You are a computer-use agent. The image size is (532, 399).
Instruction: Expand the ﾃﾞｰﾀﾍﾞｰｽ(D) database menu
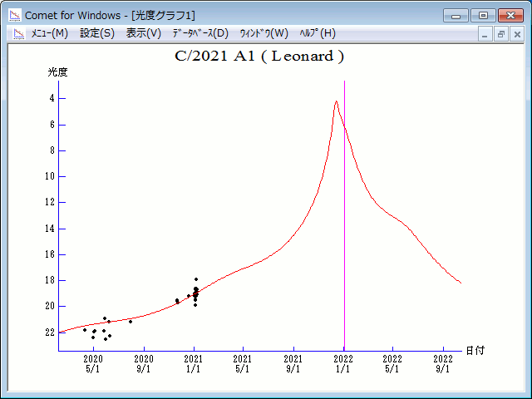coord(199,33)
